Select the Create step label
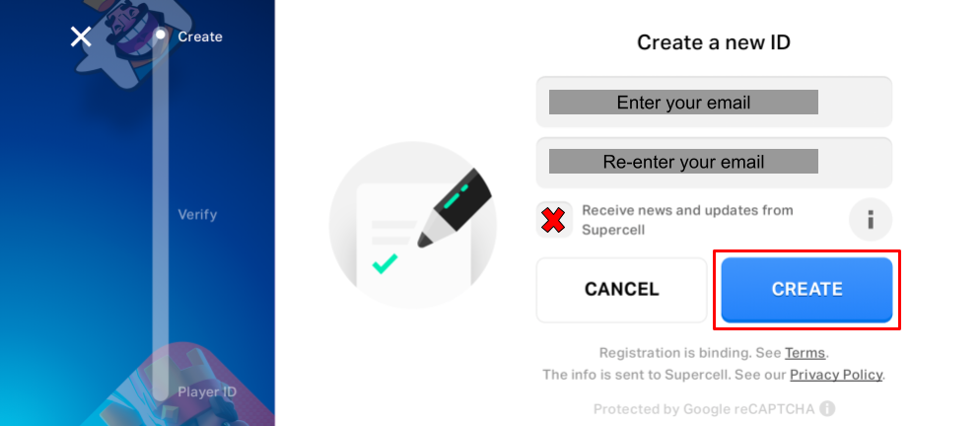 point(200,36)
